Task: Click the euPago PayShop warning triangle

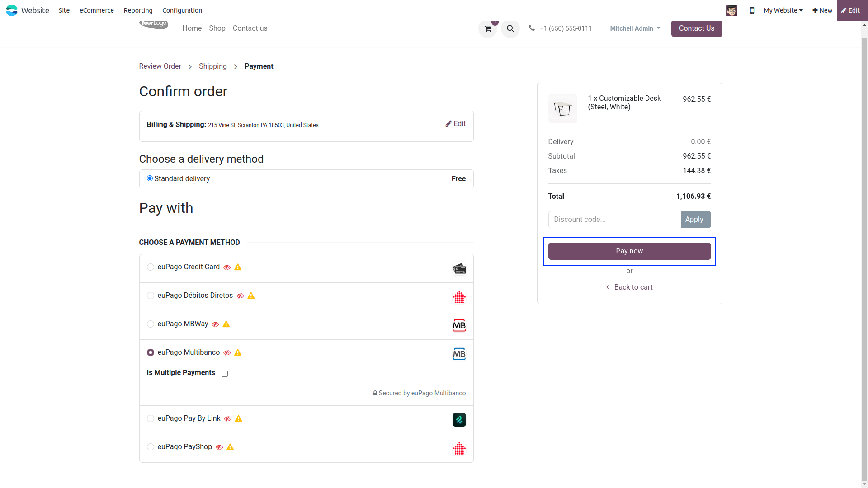Action: (x=230, y=447)
